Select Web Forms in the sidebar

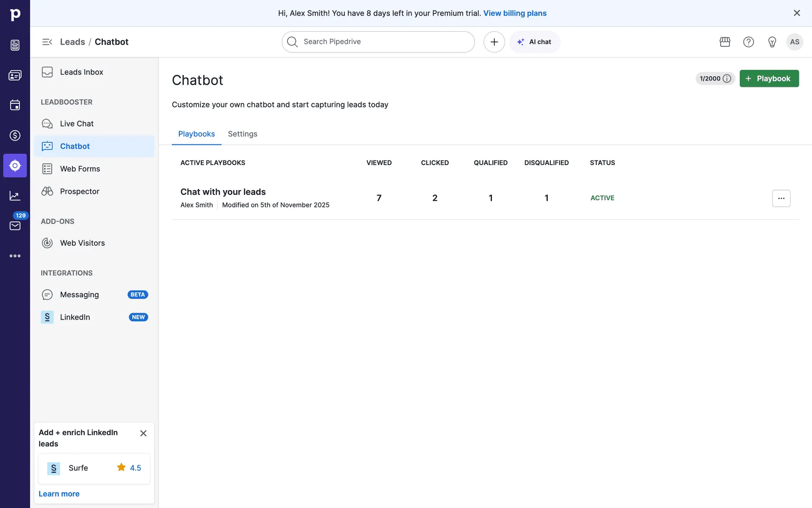click(x=80, y=169)
